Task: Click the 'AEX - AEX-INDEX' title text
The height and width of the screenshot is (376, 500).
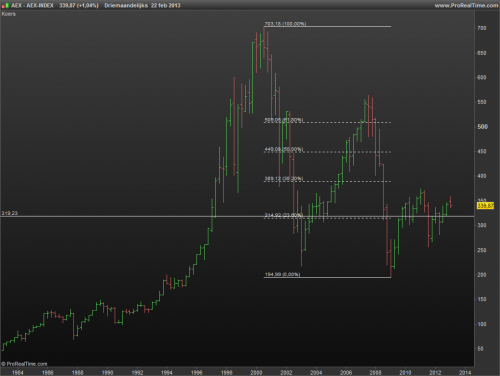Action: click(x=32, y=5)
